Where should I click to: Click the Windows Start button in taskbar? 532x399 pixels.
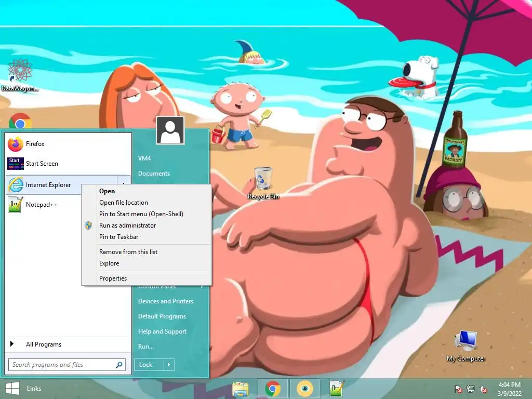pos(12,389)
